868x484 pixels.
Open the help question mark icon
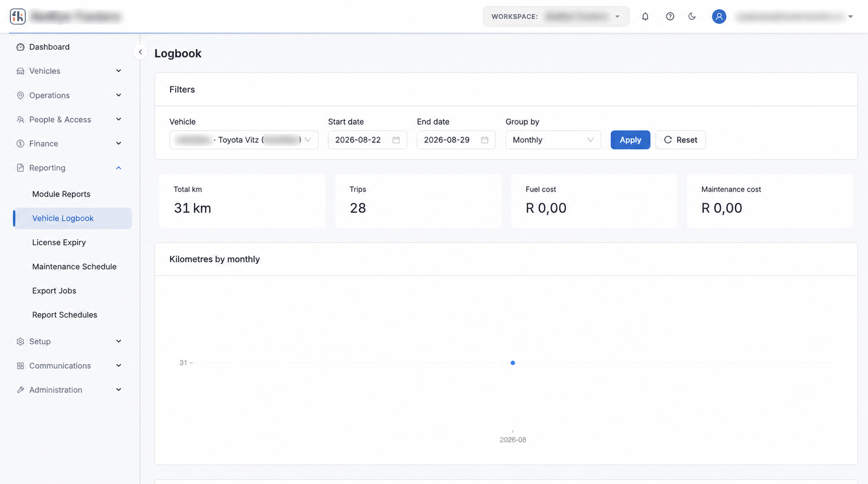[670, 17]
